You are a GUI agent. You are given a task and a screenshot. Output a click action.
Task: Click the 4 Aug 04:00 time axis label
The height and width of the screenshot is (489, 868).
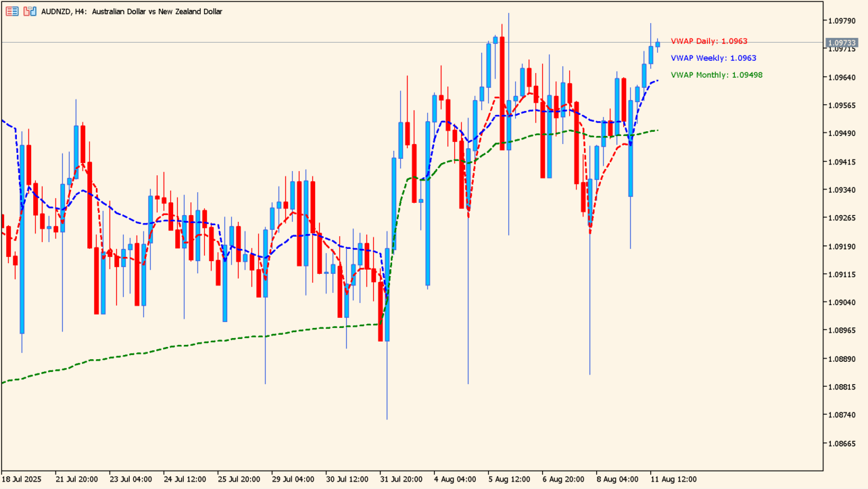pos(454,478)
